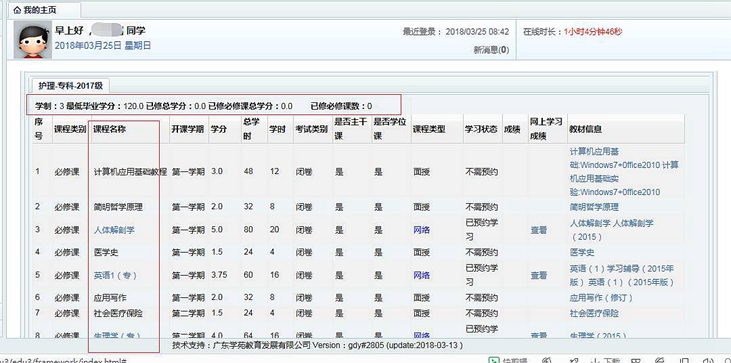The width and height of the screenshot is (731, 363).
Task: Select 社会医疗保险 in the 课程名称 column
Action: tap(118, 313)
